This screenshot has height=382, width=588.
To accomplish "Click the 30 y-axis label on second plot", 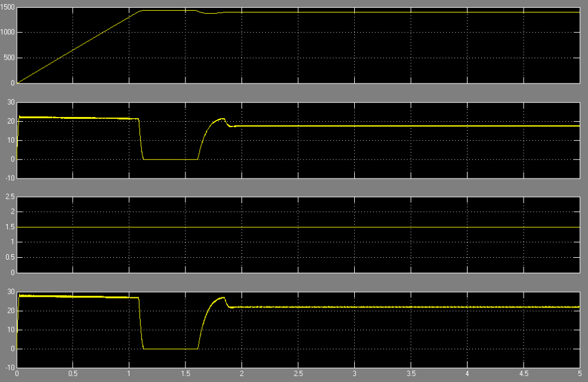I will 11,103.
